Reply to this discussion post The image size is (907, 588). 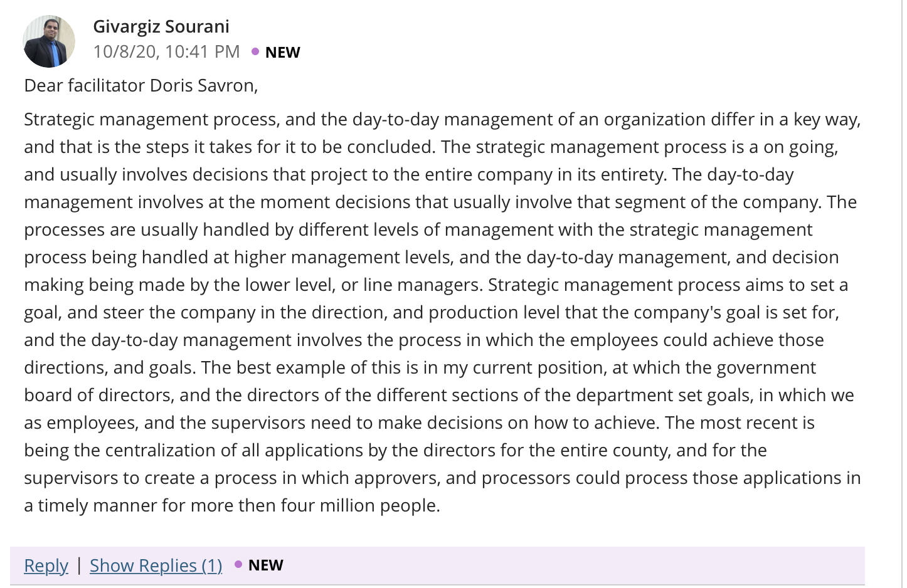click(x=46, y=565)
